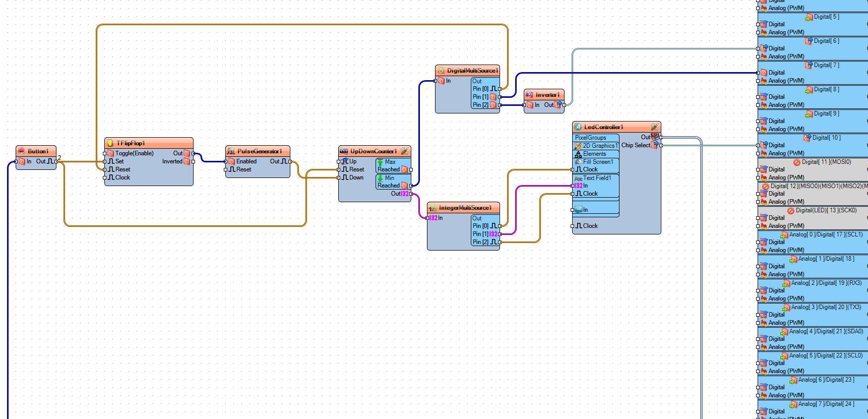This screenshot has height=419, width=868.
Task: Select the Button1 component title
Action: [x=38, y=151]
